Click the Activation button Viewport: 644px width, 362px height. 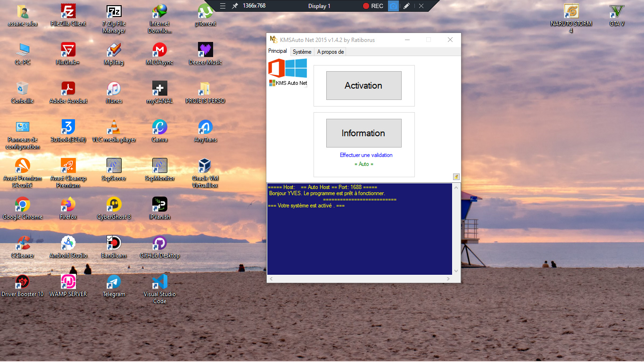(363, 85)
